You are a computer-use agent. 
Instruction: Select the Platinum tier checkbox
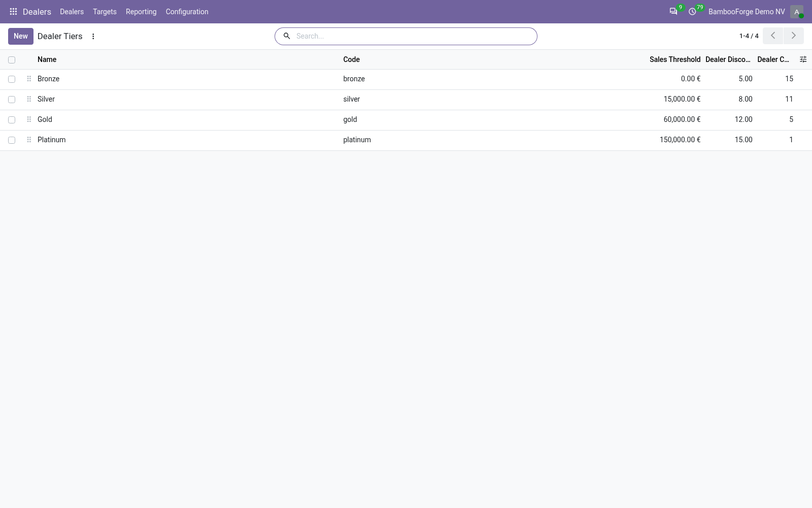coord(12,140)
